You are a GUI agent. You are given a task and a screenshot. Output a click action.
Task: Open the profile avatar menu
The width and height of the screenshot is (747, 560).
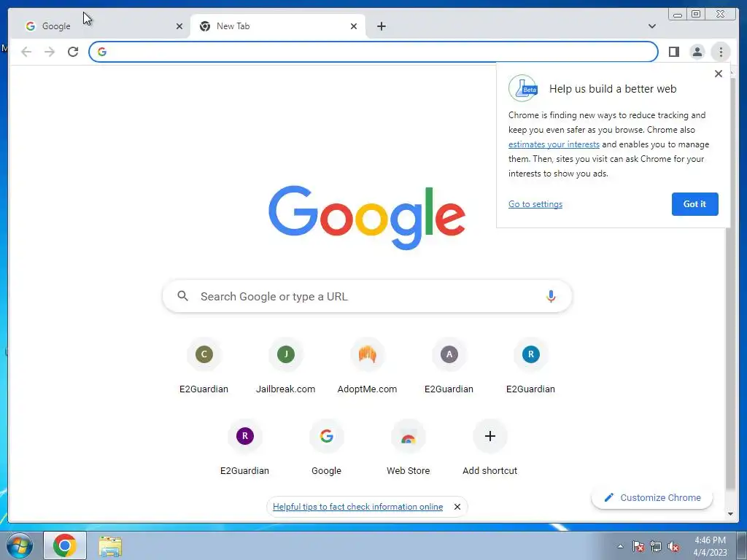[x=697, y=52]
